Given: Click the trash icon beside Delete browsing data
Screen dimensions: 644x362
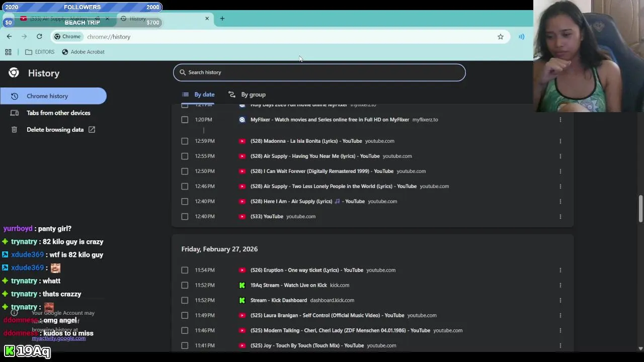Looking at the screenshot, I should tap(15, 130).
